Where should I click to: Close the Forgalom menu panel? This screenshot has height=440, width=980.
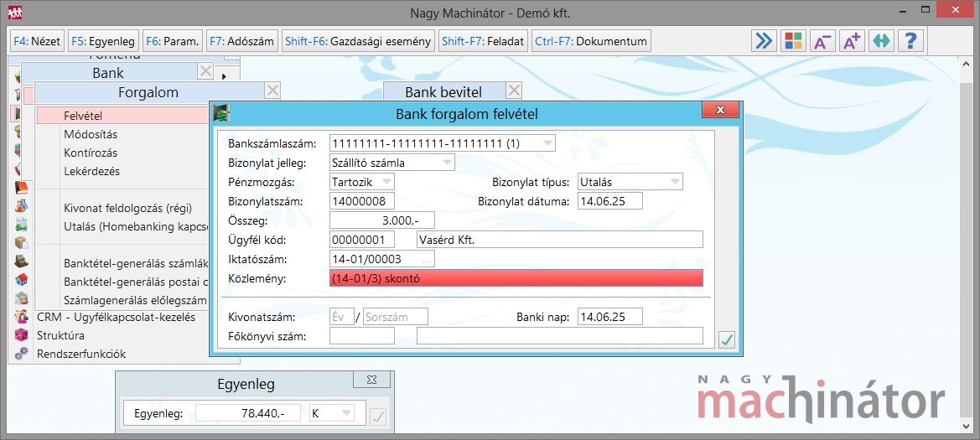(x=272, y=91)
